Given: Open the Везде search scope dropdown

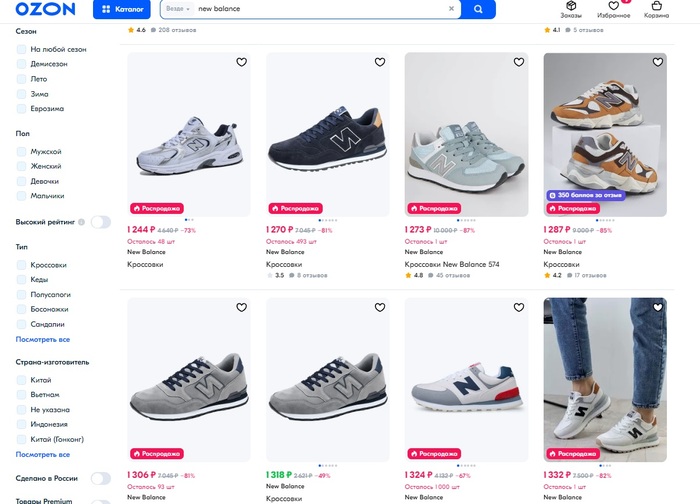Looking at the screenshot, I should (178, 9).
